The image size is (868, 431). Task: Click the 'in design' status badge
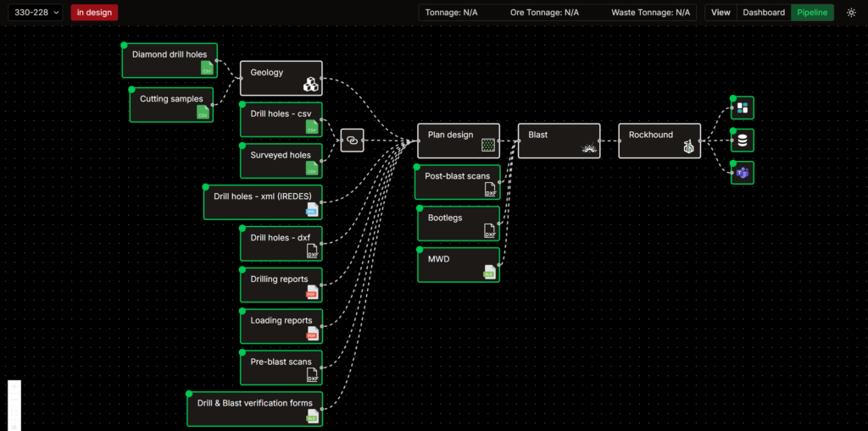tap(94, 13)
